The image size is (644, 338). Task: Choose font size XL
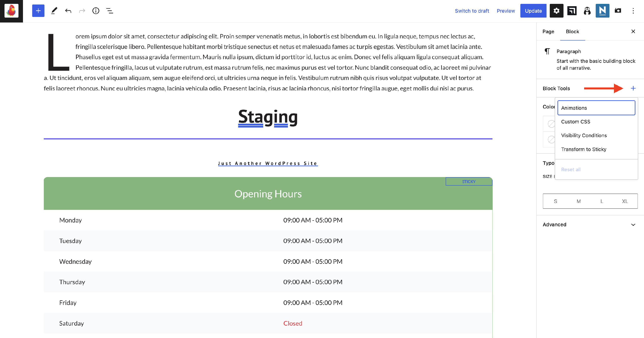click(x=625, y=201)
